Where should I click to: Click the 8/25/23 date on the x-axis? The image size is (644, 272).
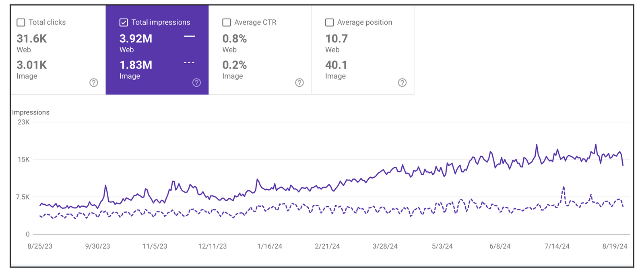(40, 246)
